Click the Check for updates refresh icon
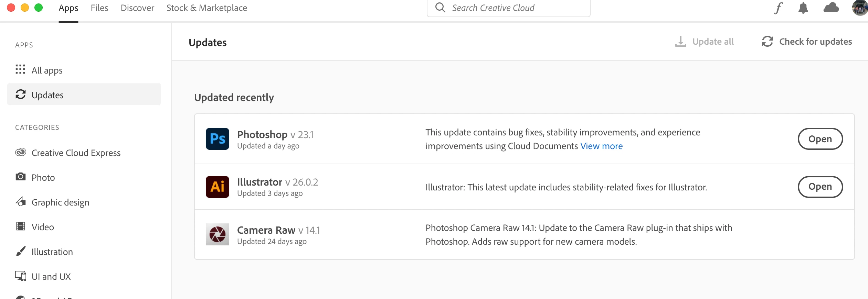 [x=768, y=42]
